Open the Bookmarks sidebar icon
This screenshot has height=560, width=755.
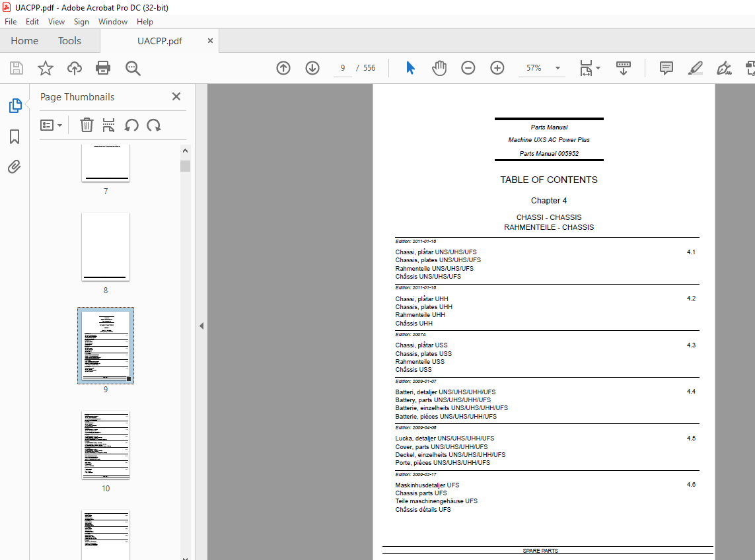(x=15, y=136)
